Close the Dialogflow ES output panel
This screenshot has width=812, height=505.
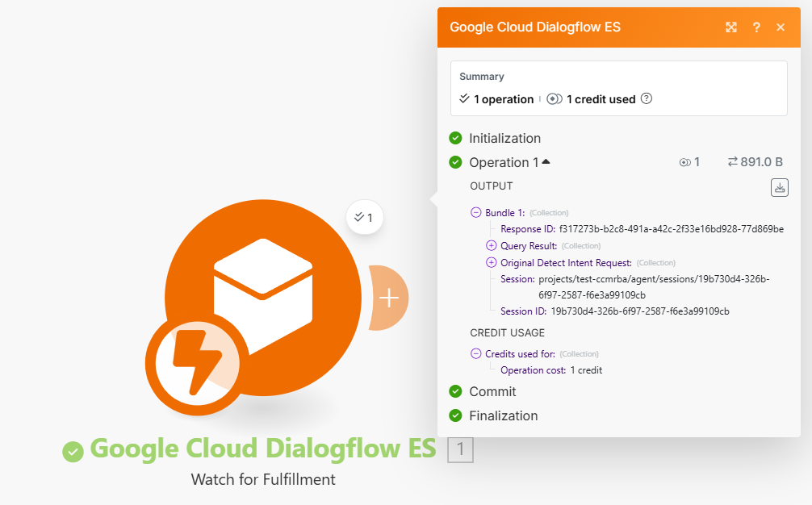781,27
